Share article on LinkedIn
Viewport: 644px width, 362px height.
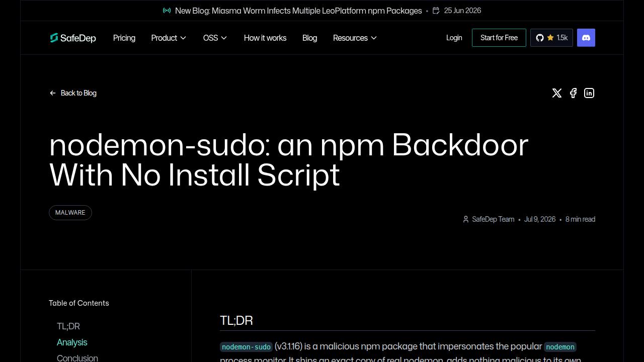[589, 93]
